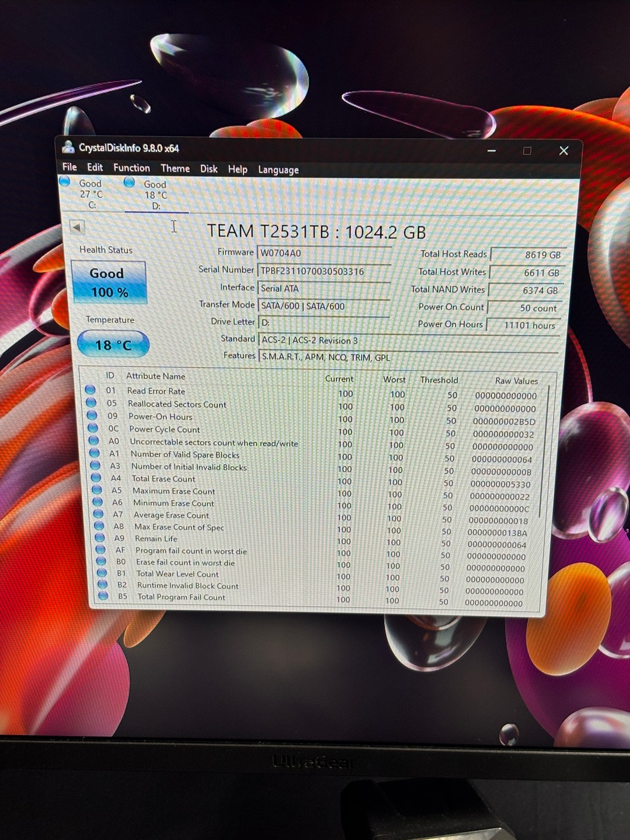Open the Function menu
Screen dimensions: 630x840
[131, 168]
